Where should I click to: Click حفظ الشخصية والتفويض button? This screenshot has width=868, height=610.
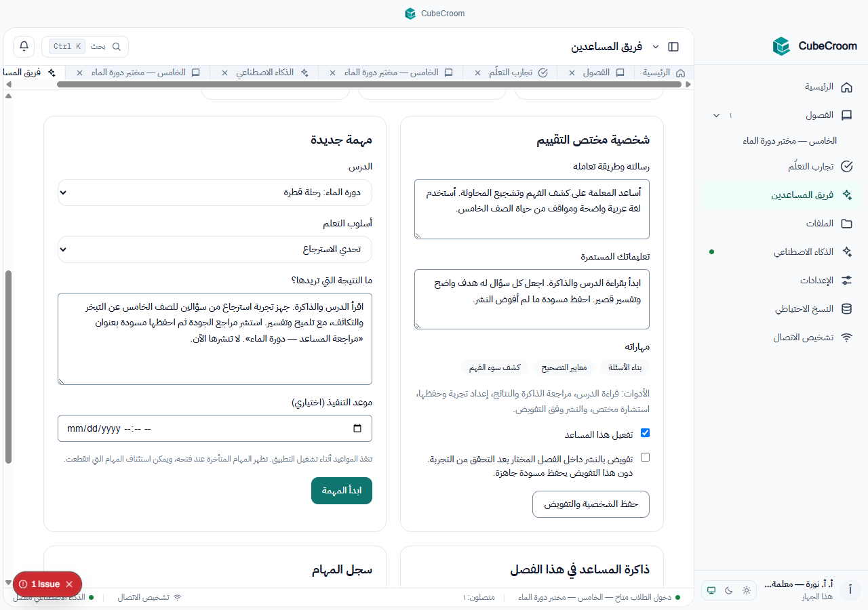coord(591,504)
